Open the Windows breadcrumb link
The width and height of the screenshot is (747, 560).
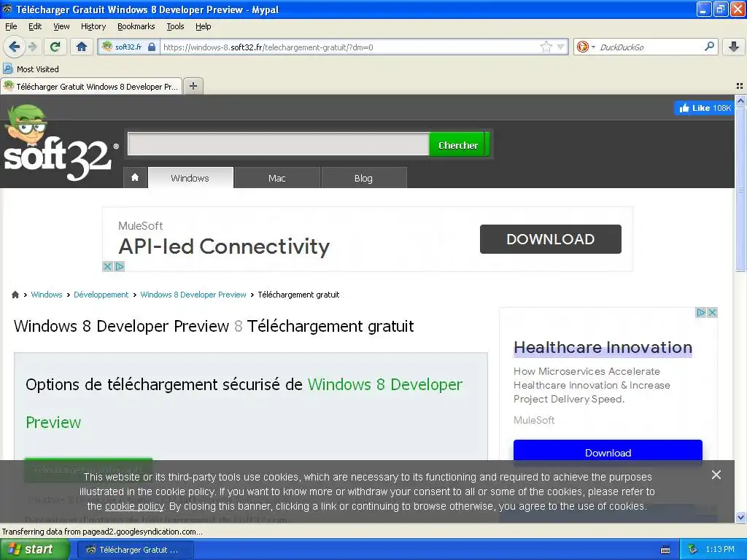click(47, 295)
